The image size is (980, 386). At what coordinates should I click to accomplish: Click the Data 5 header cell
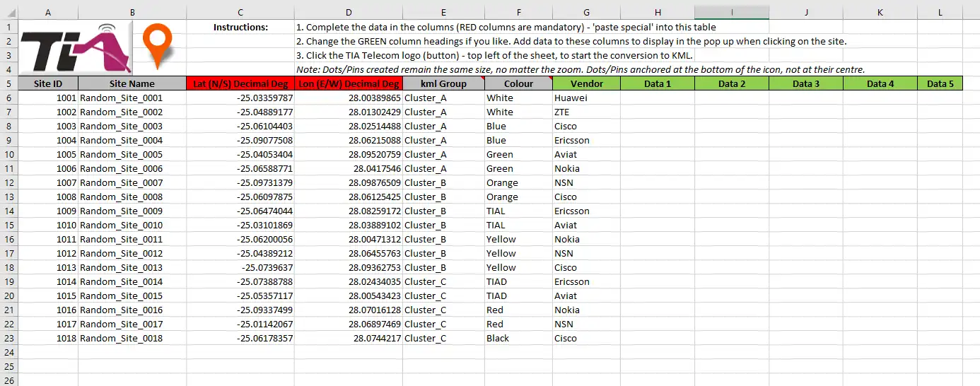coord(940,83)
